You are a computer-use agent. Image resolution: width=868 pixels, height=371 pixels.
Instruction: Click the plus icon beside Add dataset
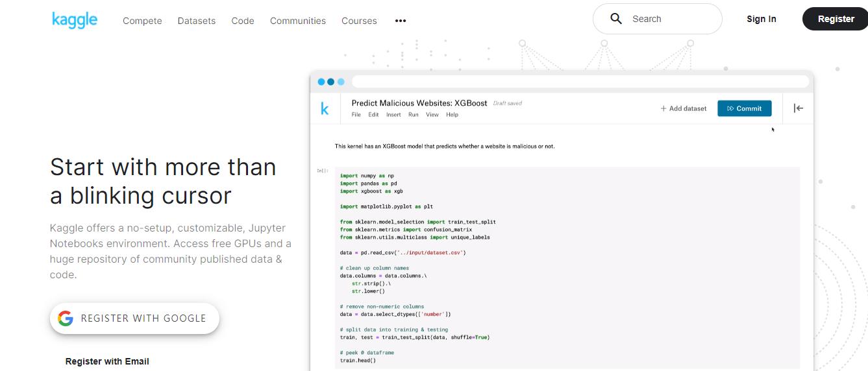(663, 108)
